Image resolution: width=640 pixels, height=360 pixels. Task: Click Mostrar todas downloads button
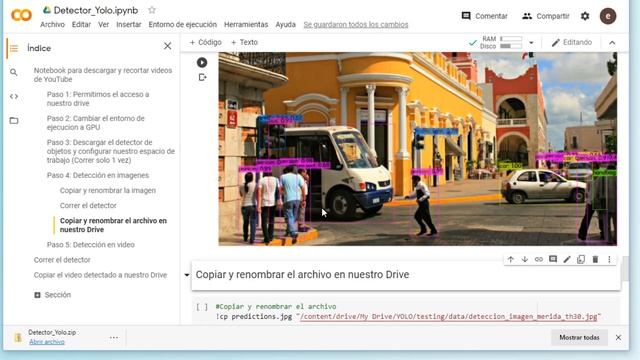point(579,338)
